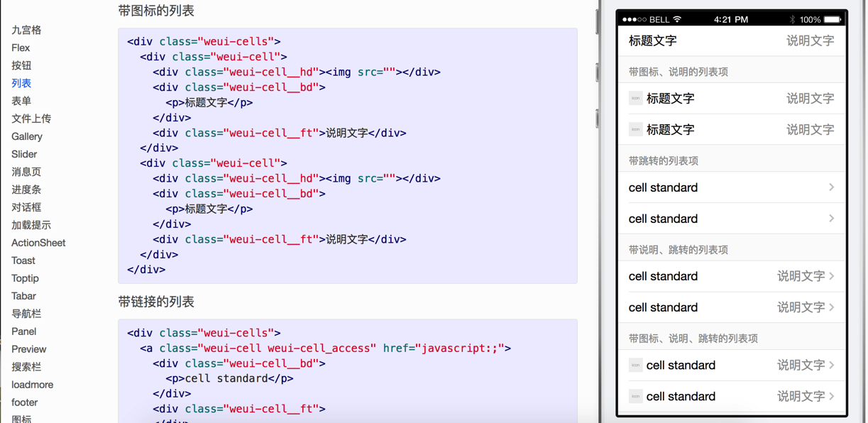
Task: Click the battery icon in the phone status bar
Action: point(833,19)
